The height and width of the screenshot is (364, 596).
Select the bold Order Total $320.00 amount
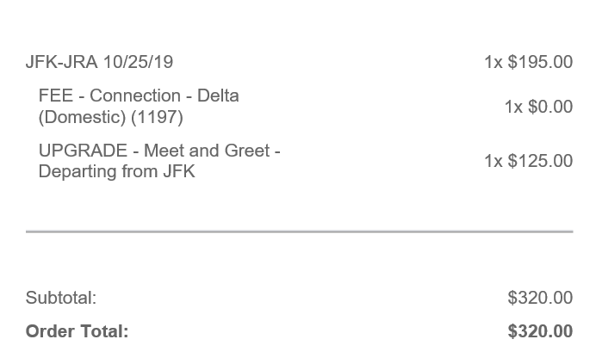(x=540, y=331)
